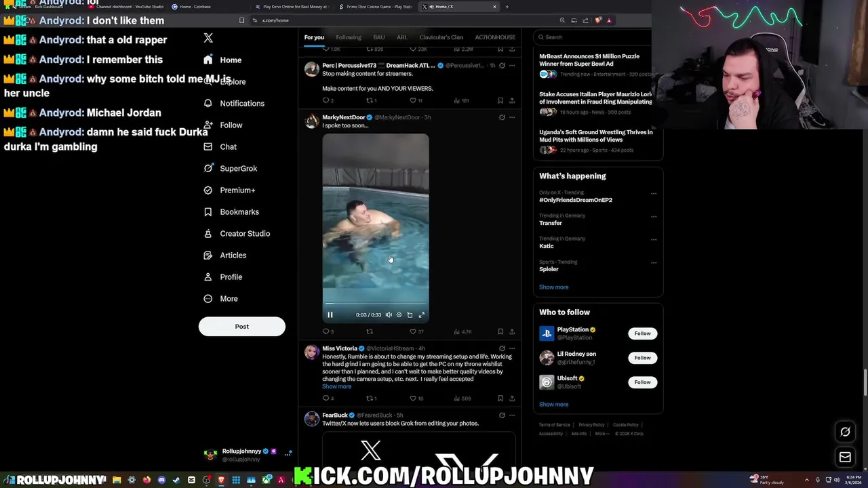
Task: Switch to the AC7IONHOUSE tab
Action: 495,37
